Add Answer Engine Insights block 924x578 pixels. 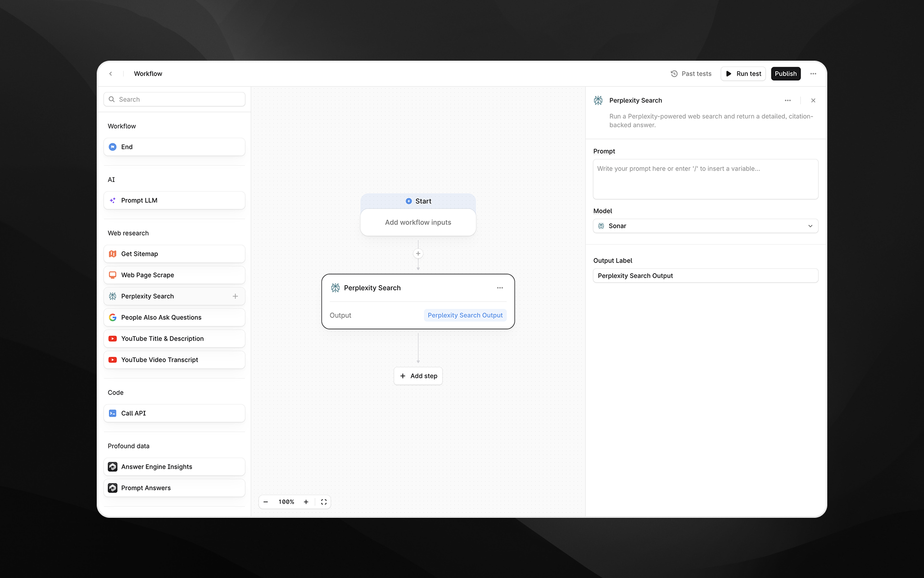[174, 467]
